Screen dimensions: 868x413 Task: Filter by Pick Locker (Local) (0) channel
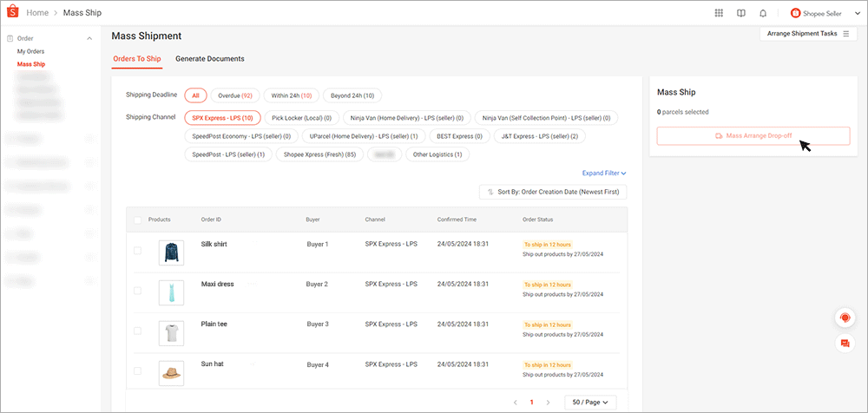(302, 118)
